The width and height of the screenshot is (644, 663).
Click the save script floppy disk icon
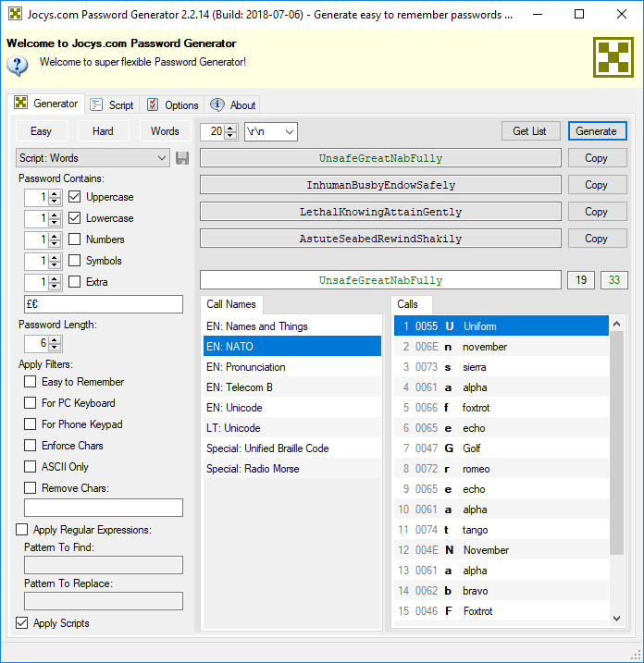click(182, 158)
